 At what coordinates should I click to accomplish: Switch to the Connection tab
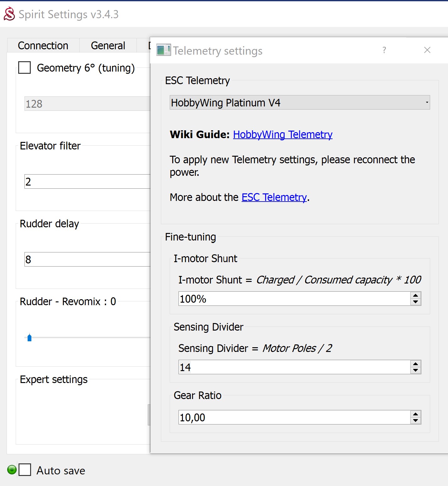pyautogui.click(x=43, y=46)
